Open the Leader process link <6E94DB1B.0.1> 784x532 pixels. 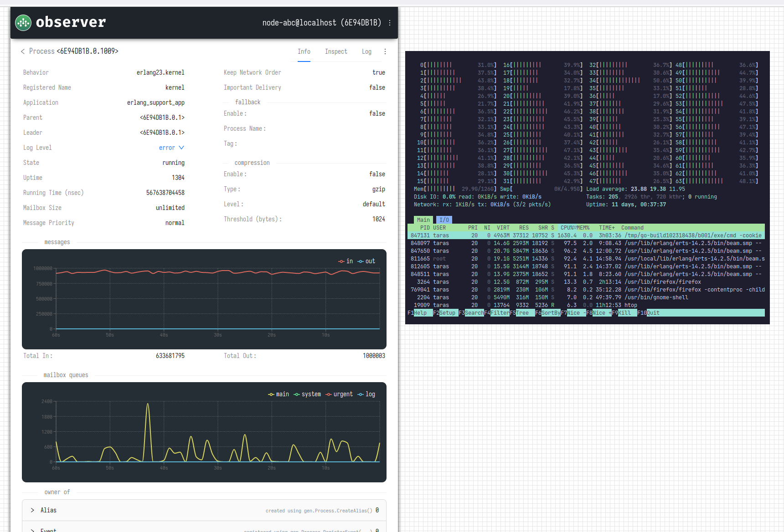162,133
